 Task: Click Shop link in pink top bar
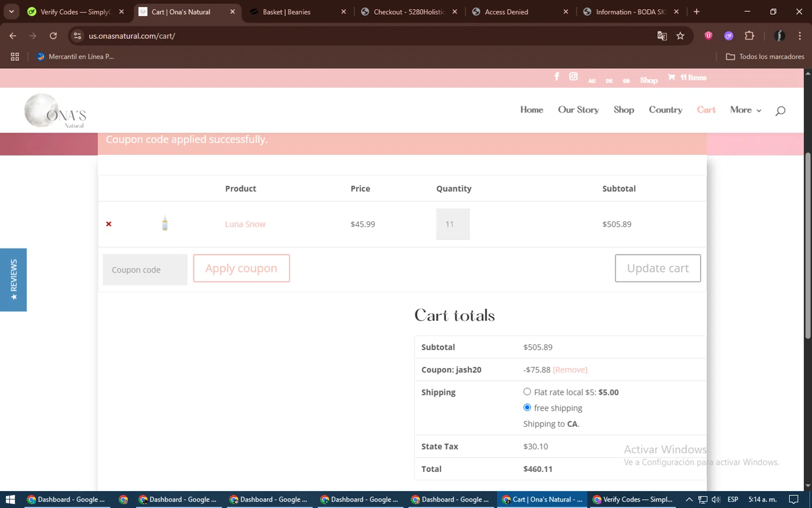click(x=649, y=80)
